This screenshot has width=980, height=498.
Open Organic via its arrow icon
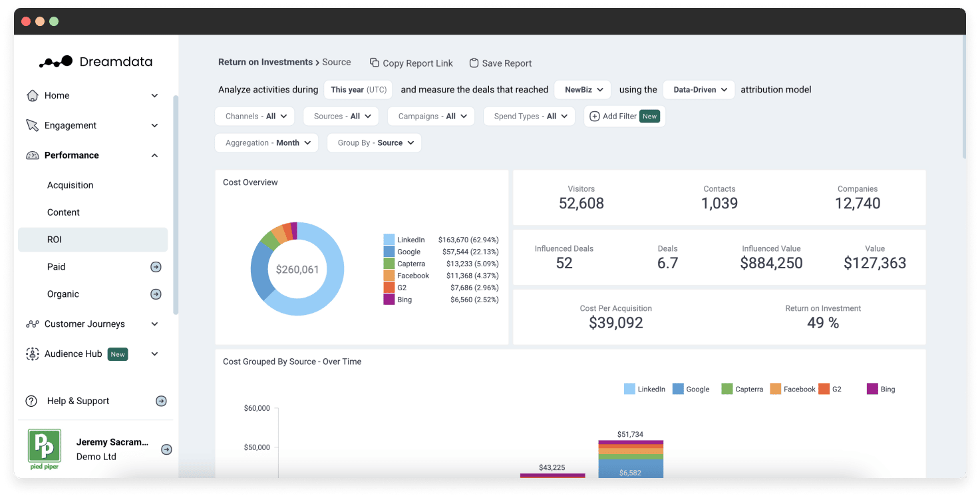pyautogui.click(x=156, y=294)
